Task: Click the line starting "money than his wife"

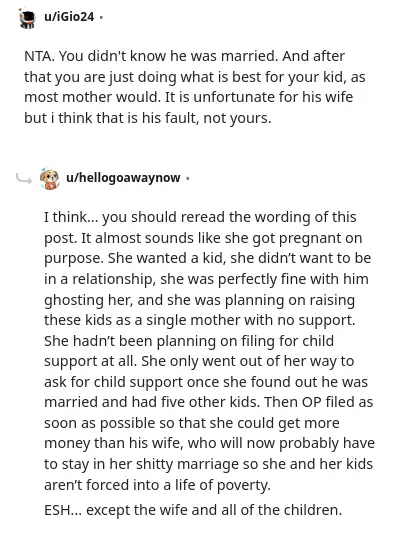Action: (209, 443)
